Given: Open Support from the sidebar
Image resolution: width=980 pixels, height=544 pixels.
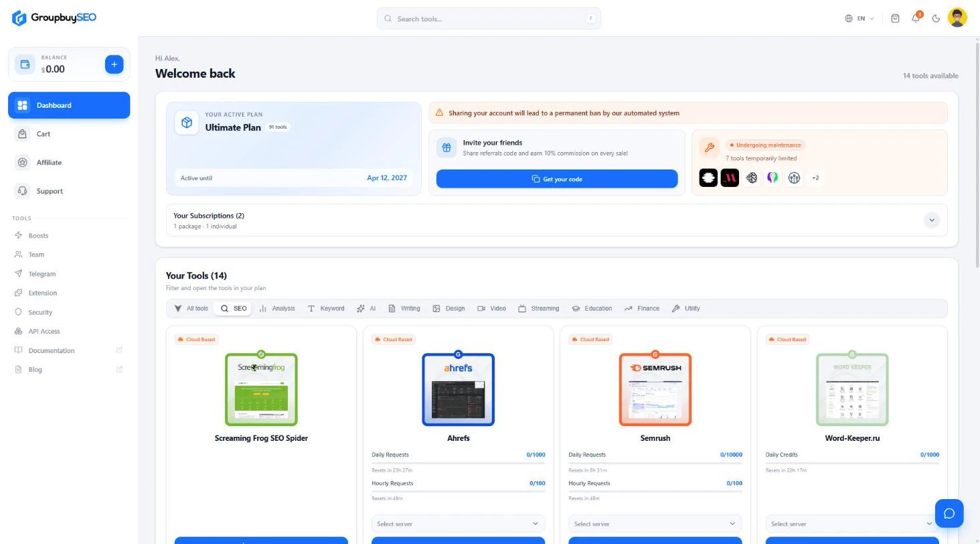Looking at the screenshot, I should 69,191.
